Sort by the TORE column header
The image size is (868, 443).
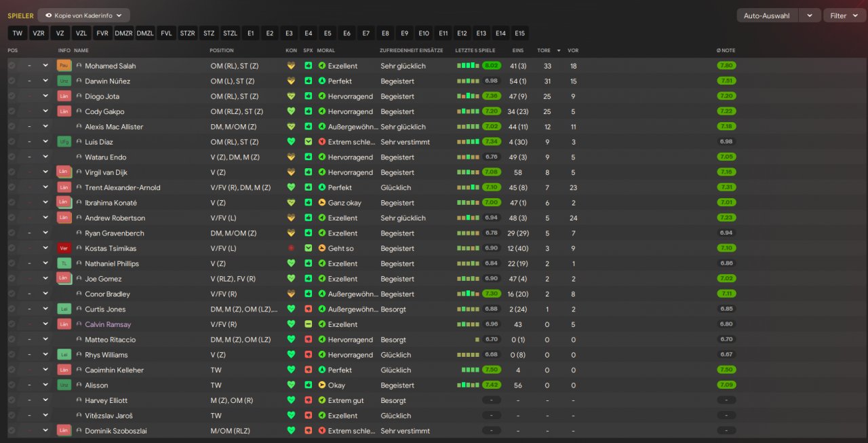coord(544,50)
